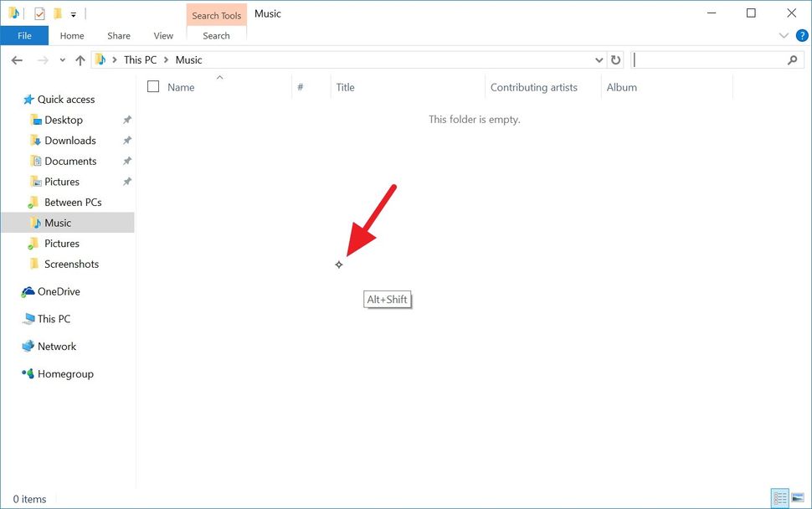Viewport: 812px width, 509px height.
Task: Open the recent locations dropdown next to Forward arrow
Action: pos(62,59)
